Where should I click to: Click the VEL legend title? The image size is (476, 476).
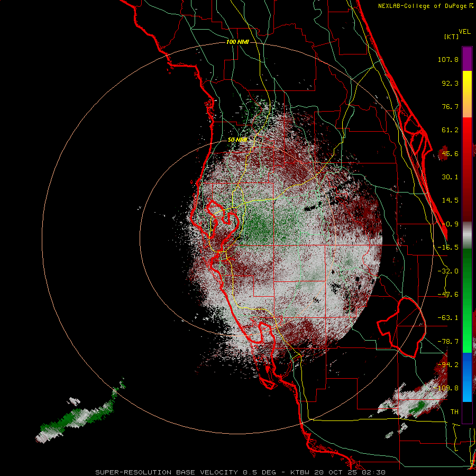point(464,32)
